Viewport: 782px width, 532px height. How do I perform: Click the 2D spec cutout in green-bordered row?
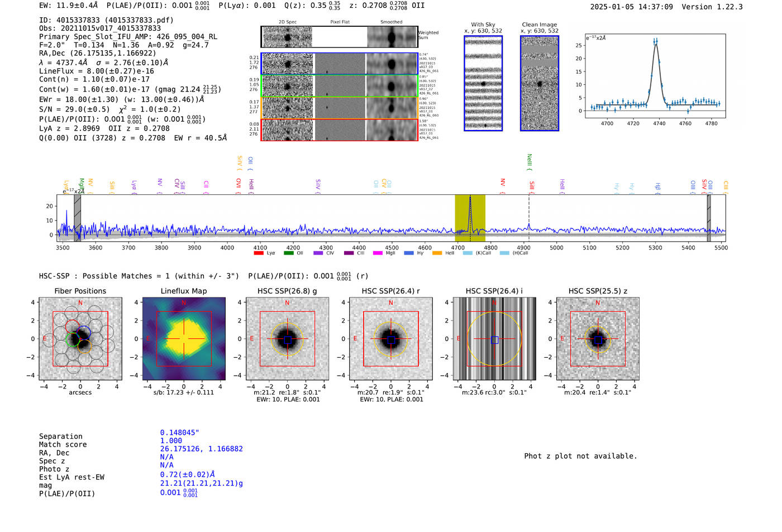tap(288, 86)
